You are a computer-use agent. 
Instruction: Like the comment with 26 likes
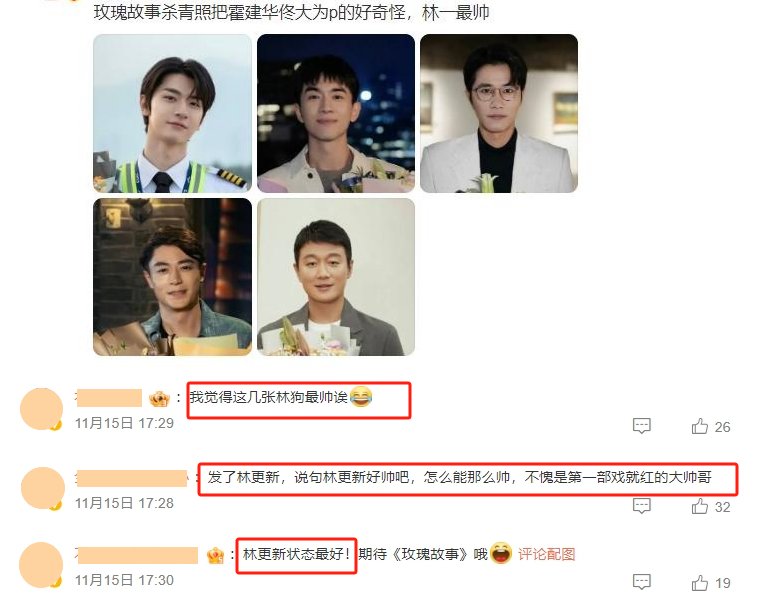point(699,426)
